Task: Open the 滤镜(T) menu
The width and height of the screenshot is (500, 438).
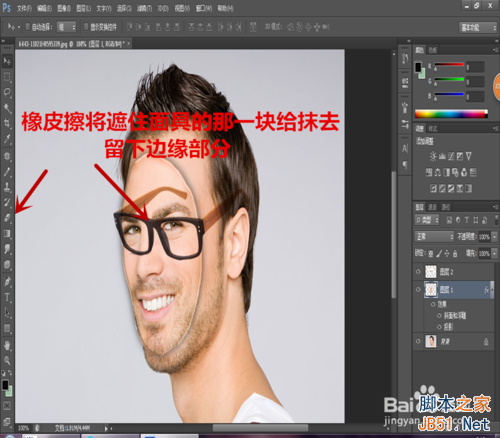Action: (144, 8)
